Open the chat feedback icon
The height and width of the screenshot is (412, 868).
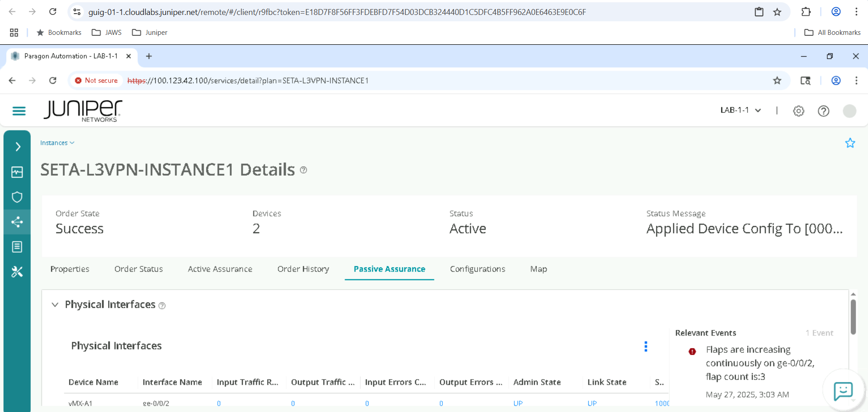pos(843,391)
